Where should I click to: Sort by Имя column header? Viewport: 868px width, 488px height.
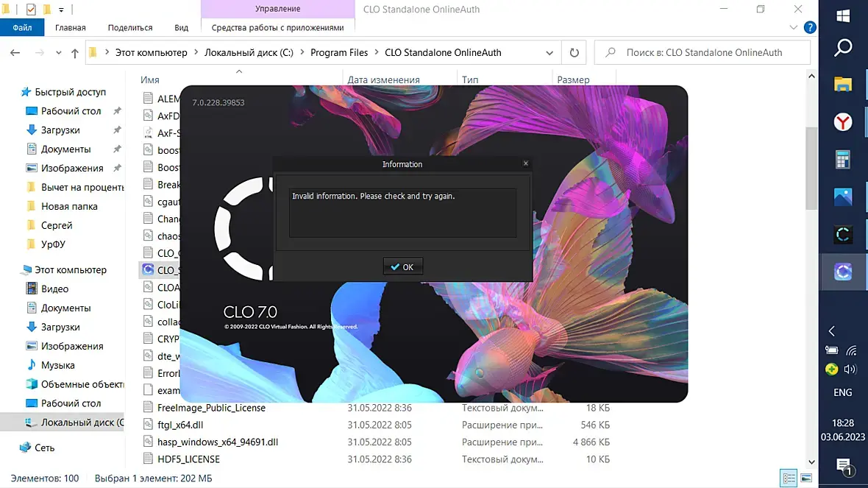click(149, 79)
